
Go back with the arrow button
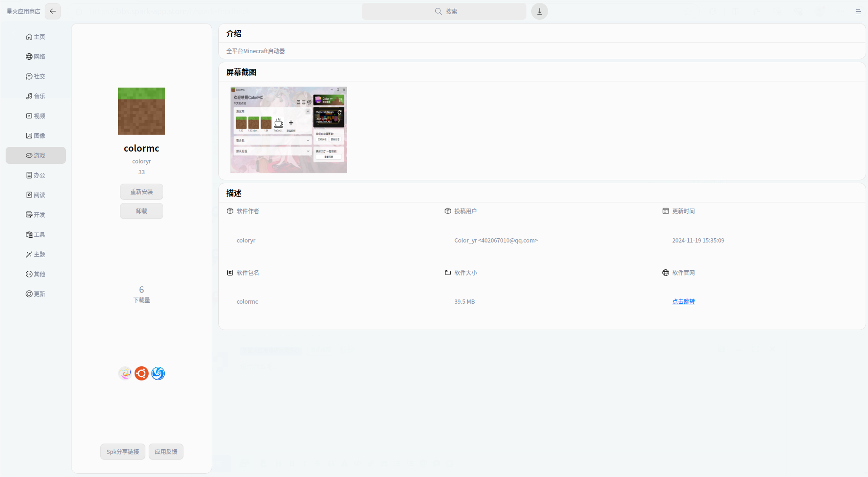tap(53, 11)
